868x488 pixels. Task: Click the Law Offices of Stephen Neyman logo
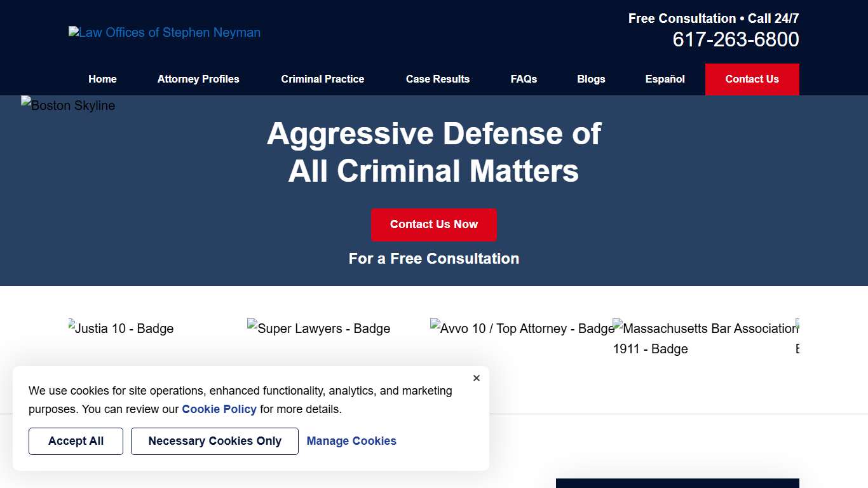[164, 32]
